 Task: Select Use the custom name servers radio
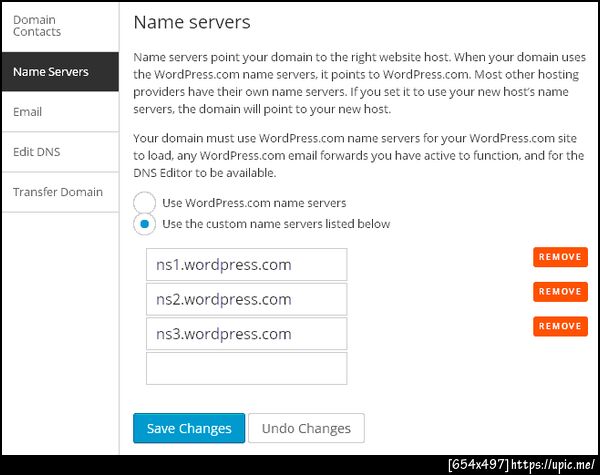144,224
